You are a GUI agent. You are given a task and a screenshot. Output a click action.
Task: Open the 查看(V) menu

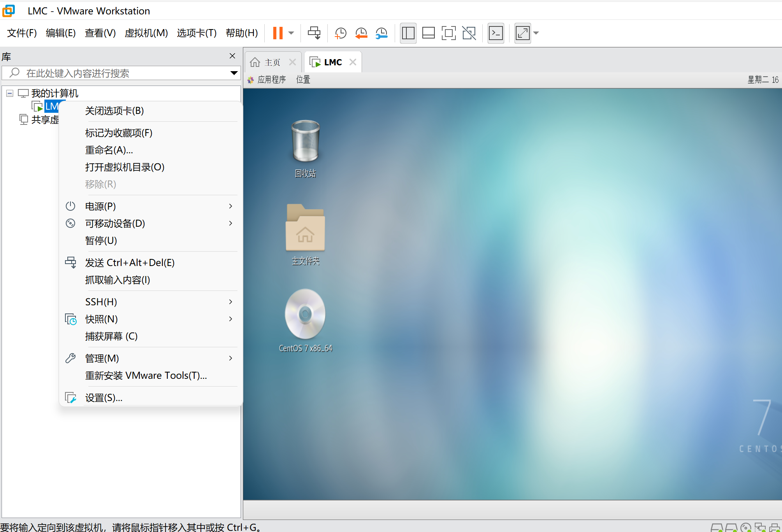(x=100, y=33)
